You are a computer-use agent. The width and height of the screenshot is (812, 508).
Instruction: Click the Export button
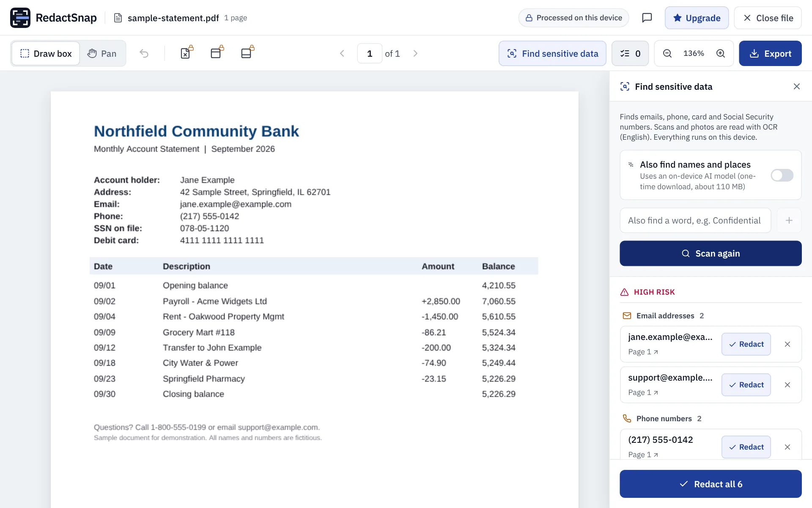click(x=770, y=53)
